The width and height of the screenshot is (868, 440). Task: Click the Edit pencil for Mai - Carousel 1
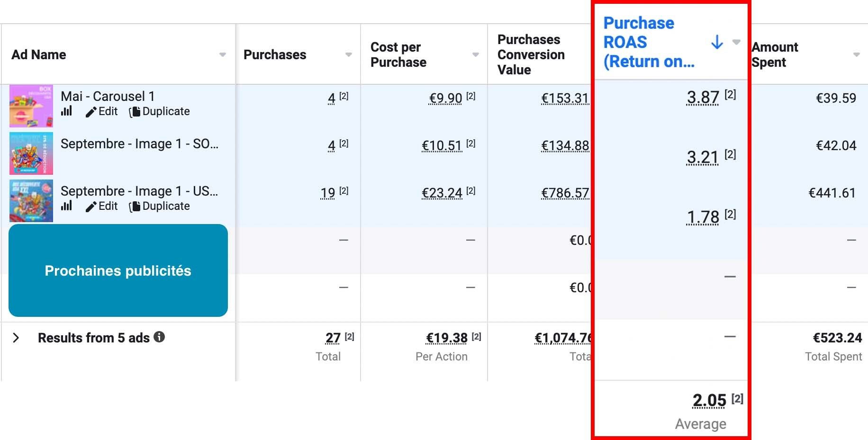coord(102,112)
